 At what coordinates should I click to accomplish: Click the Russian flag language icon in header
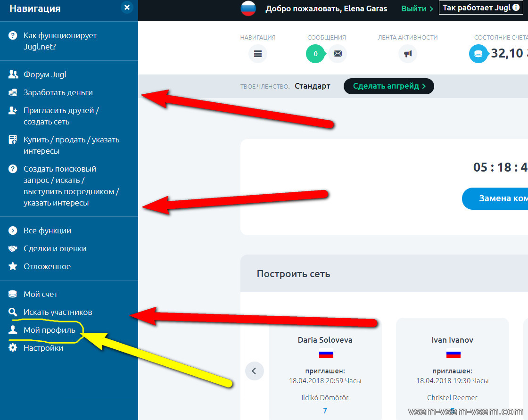coord(248,9)
